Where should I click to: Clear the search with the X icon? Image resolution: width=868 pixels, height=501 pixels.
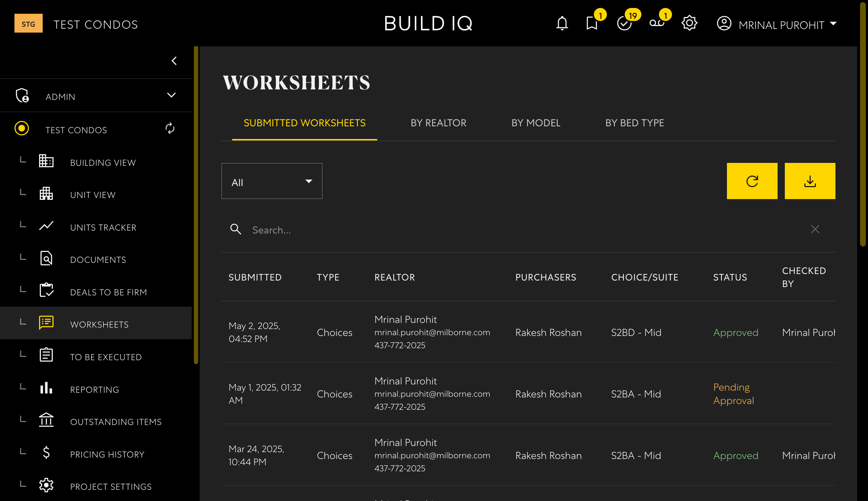(x=815, y=229)
